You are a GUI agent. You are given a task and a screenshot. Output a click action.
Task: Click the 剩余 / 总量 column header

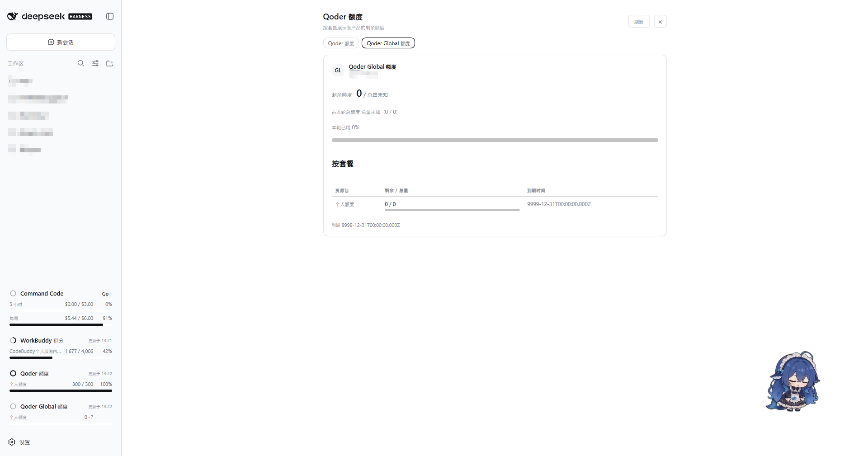(x=396, y=191)
